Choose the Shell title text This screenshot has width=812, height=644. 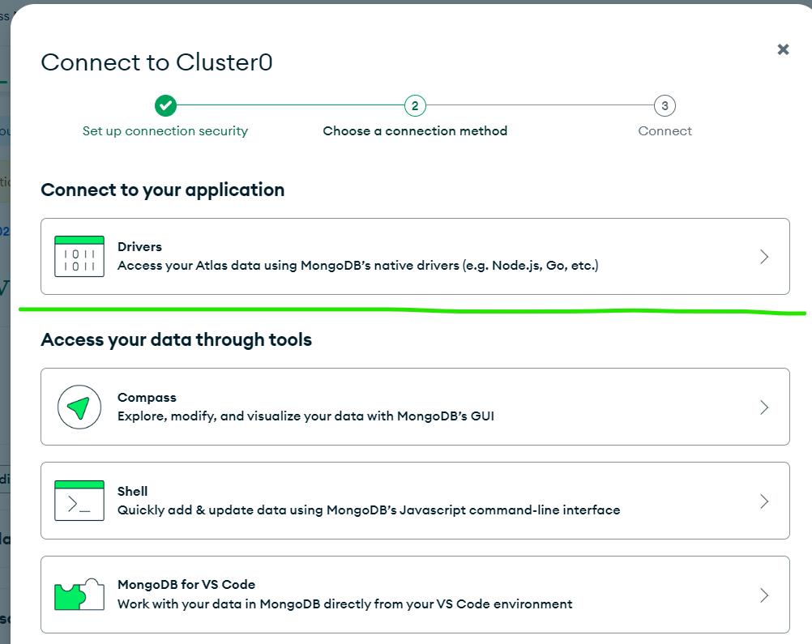(x=133, y=491)
